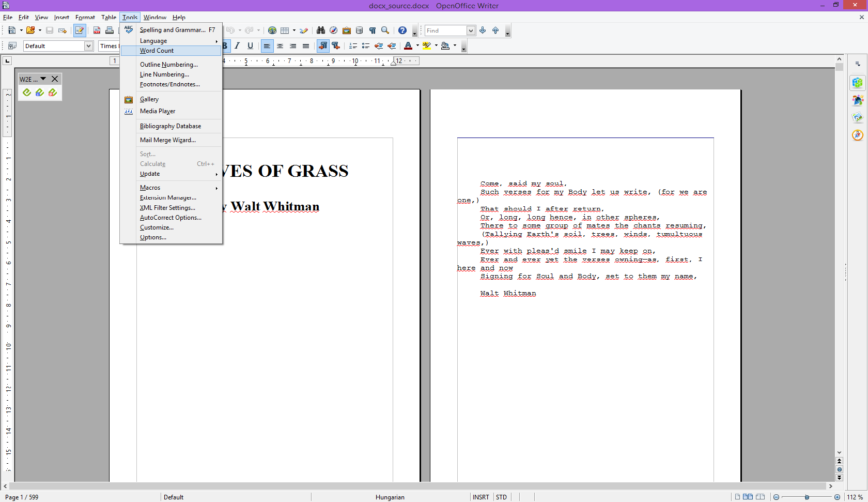Click the zoom in plus button

pos(837,497)
